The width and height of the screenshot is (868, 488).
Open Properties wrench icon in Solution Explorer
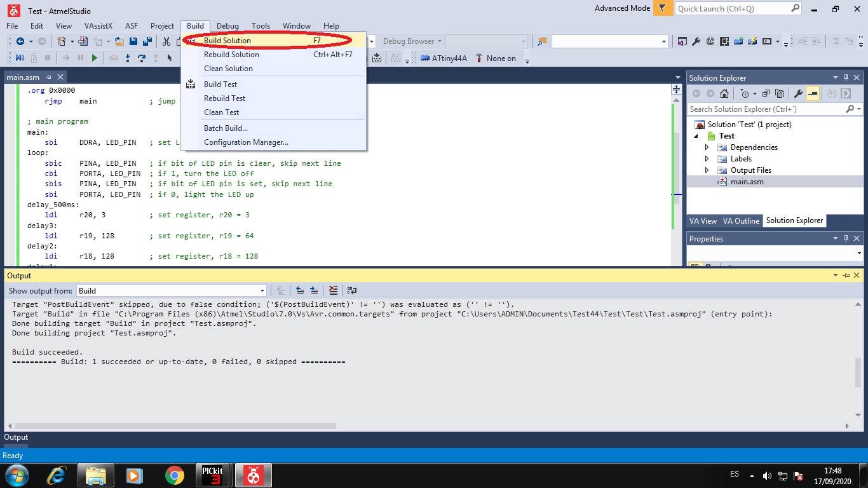click(x=799, y=93)
